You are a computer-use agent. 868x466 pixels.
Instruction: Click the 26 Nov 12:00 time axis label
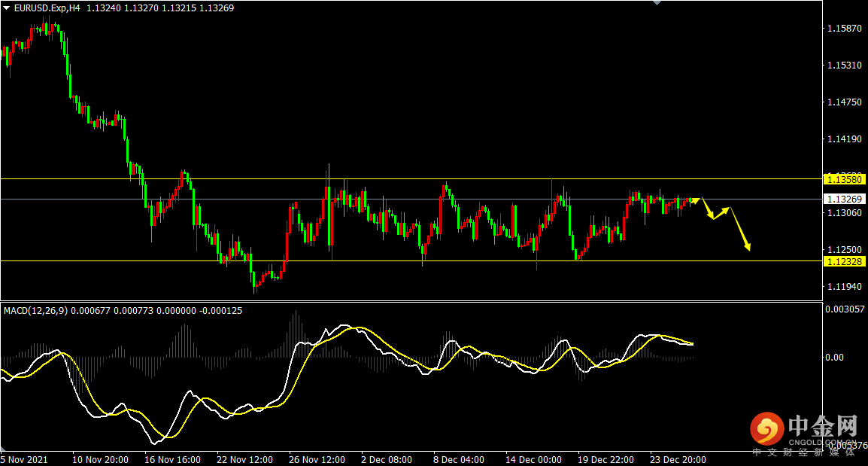(317, 459)
